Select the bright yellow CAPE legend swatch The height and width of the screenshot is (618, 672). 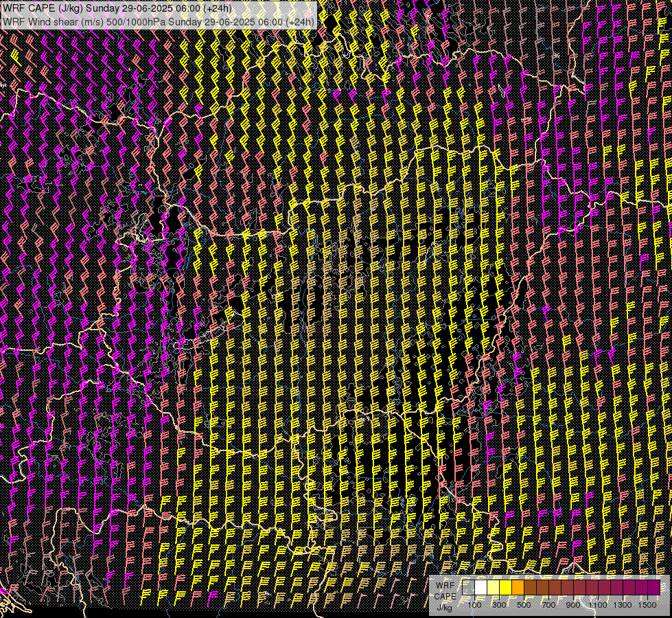(506, 588)
